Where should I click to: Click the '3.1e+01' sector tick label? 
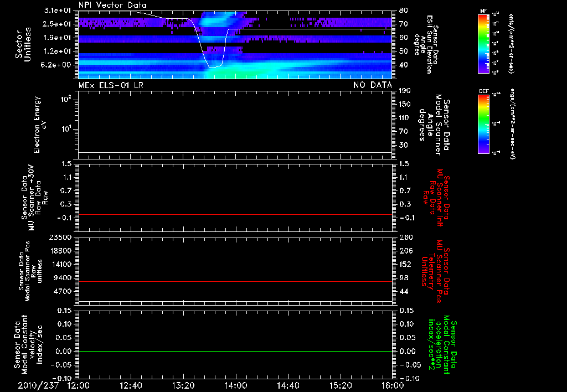[x=58, y=10]
